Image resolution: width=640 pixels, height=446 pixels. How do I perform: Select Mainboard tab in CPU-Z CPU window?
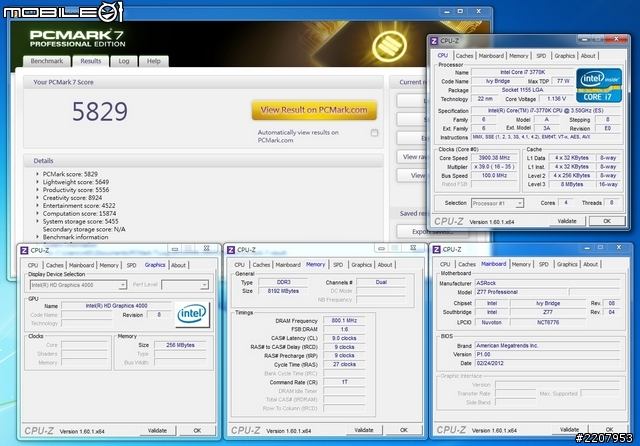tap(491, 56)
